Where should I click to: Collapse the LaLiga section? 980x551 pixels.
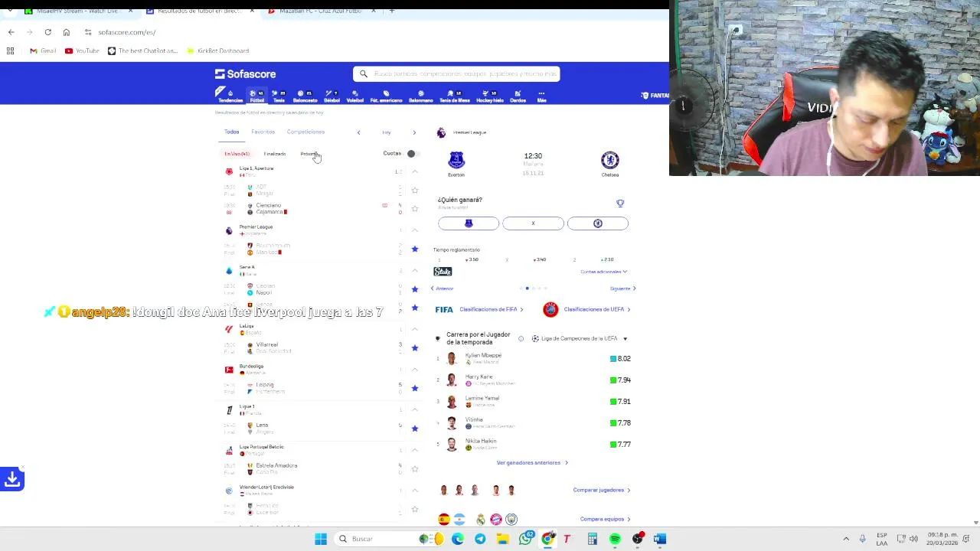[415, 329]
